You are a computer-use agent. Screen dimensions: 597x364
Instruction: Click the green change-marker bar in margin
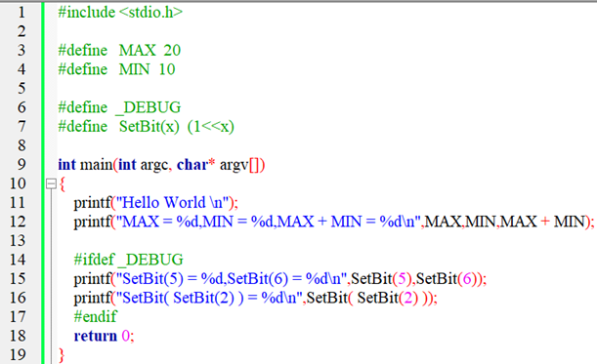tap(43, 182)
